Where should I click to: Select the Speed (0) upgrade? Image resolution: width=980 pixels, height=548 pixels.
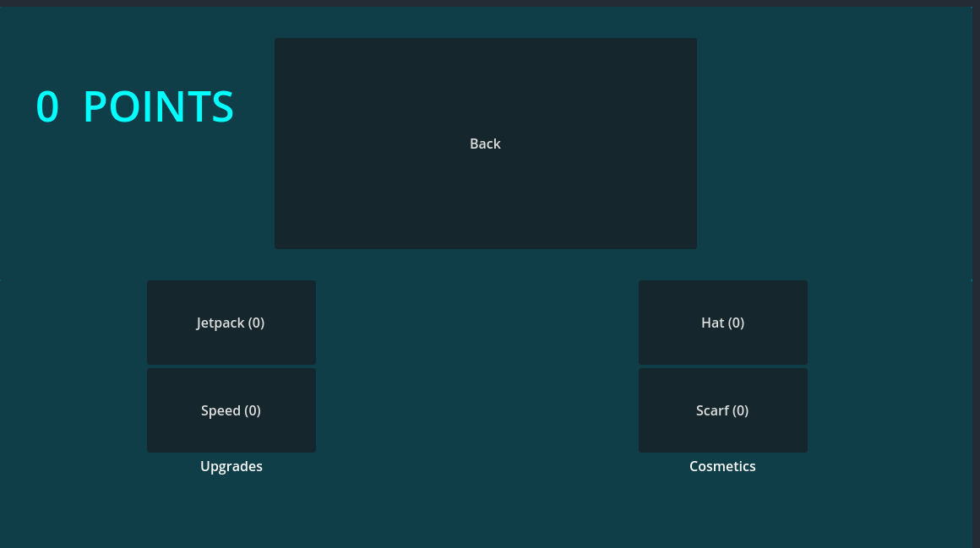click(x=231, y=410)
